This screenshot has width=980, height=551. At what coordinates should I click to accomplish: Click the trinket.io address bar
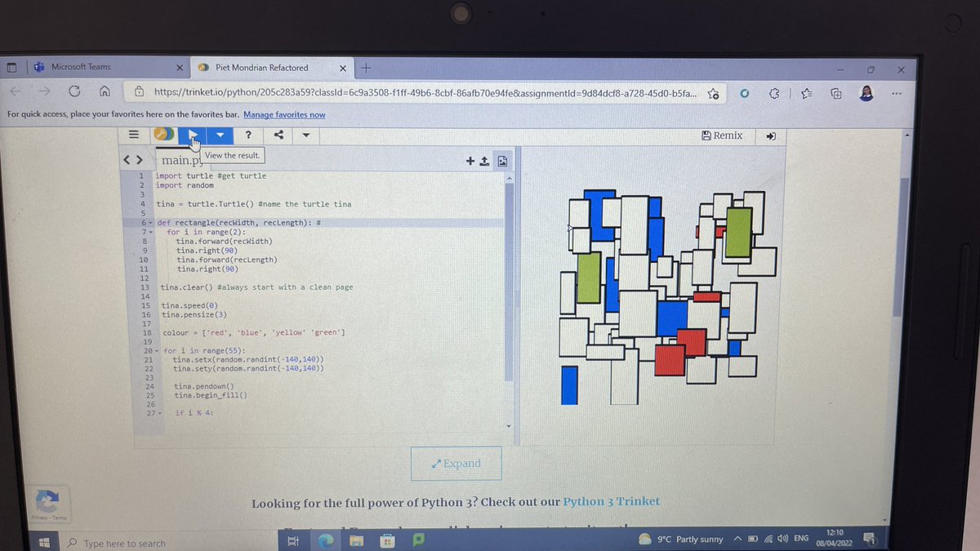pyautogui.click(x=425, y=93)
